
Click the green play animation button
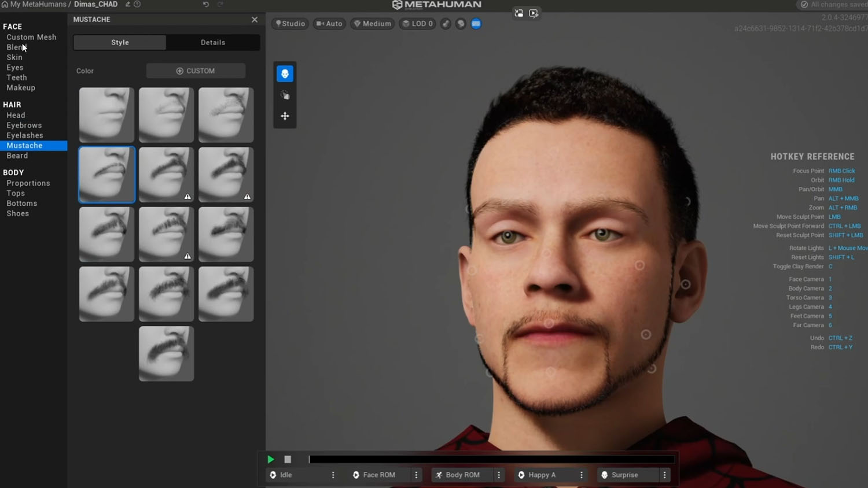click(x=271, y=460)
